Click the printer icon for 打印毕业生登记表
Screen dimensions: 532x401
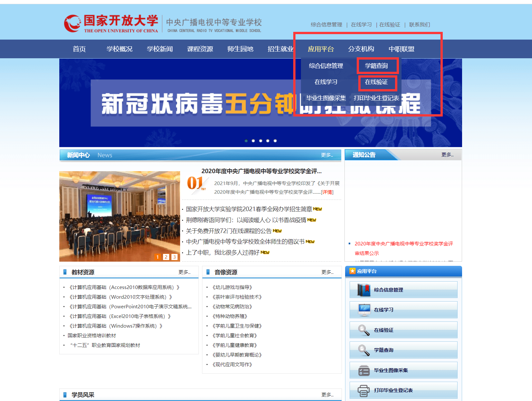[x=364, y=390]
